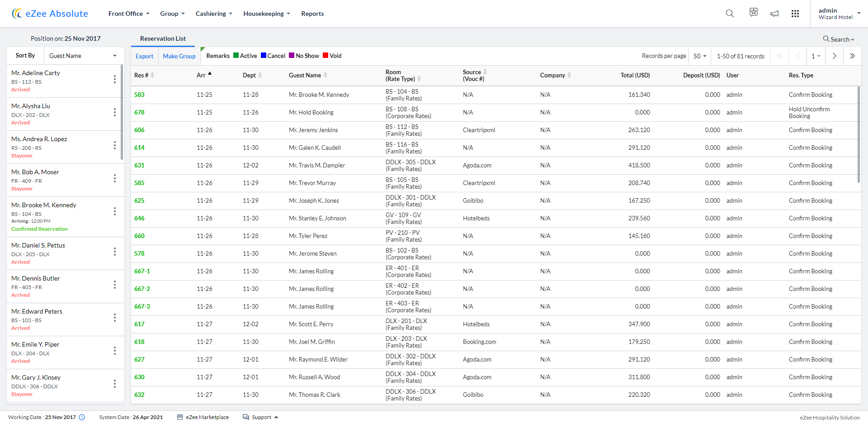Go to first page of records
868x424 pixels.
click(x=779, y=56)
